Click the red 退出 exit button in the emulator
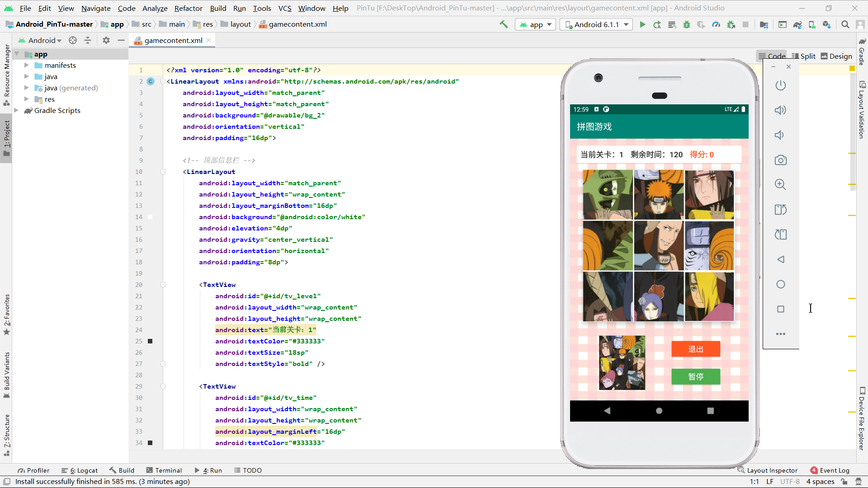The width and height of the screenshot is (868, 488). [696, 349]
